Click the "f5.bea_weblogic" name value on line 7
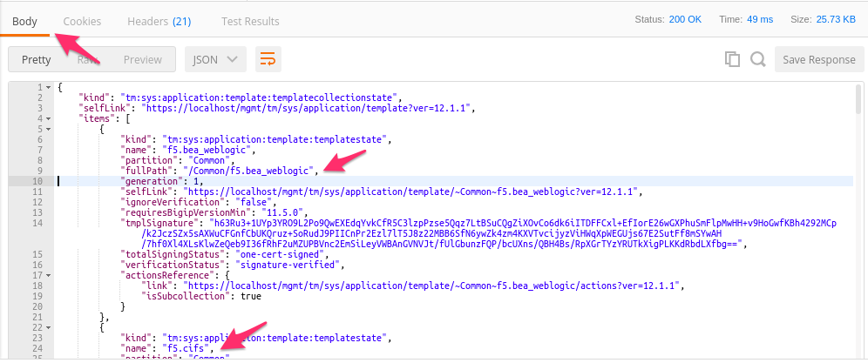Viewport: 868px width, 363px height. pyautogui.click(x=207, y=150)
